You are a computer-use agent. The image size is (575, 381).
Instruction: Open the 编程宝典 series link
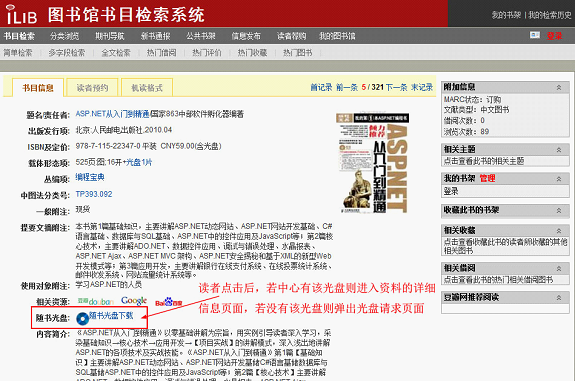coord(90,177)
